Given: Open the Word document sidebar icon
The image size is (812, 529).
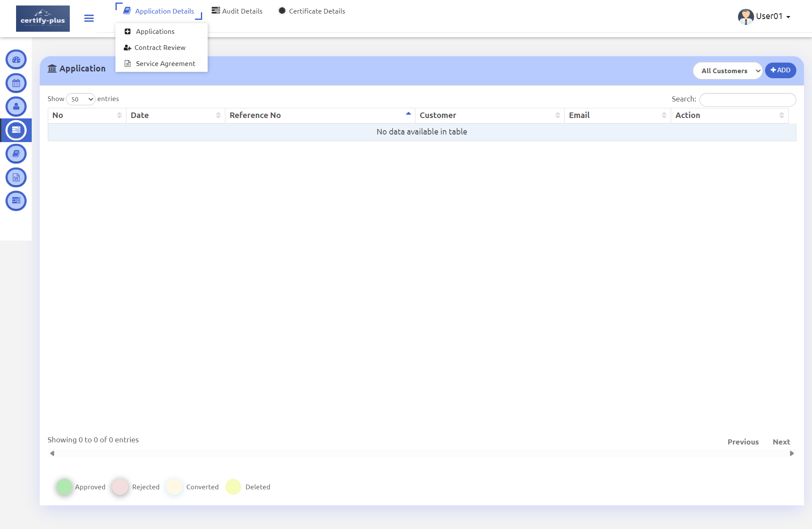Looking at the screenshot, I should (16, 178).
